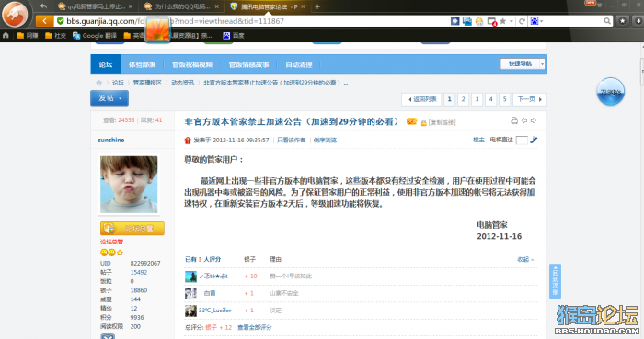Open the favorites star button at the toolbar's right
The width and height of the screenshot is (644, 339).
tap(623, 21)
